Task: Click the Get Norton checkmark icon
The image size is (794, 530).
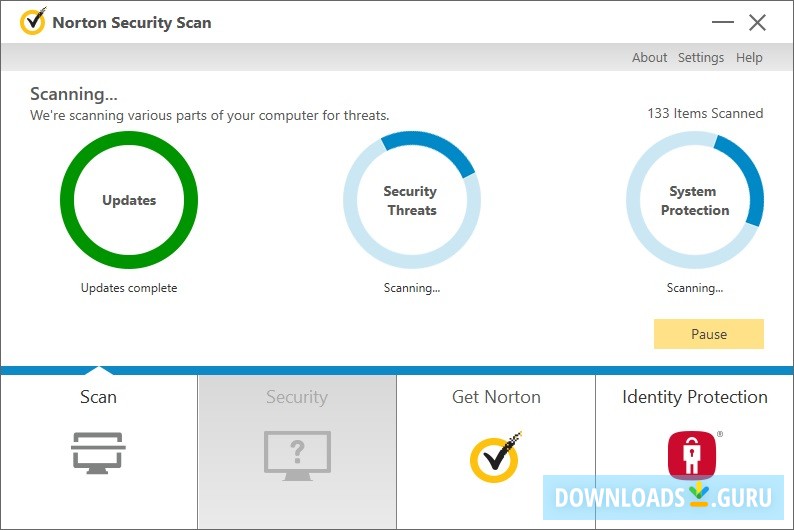Action: tap(496, 456)
